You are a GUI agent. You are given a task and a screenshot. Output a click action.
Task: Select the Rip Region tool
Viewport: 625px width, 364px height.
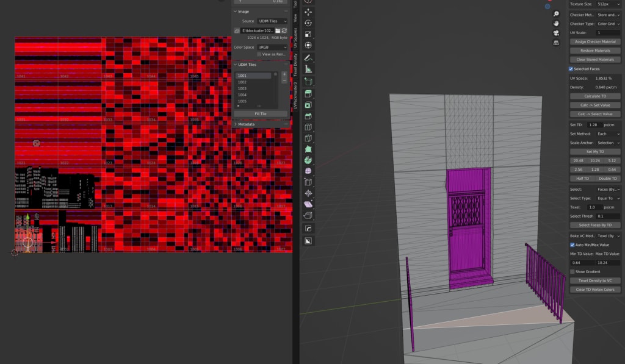click(308, 215)
